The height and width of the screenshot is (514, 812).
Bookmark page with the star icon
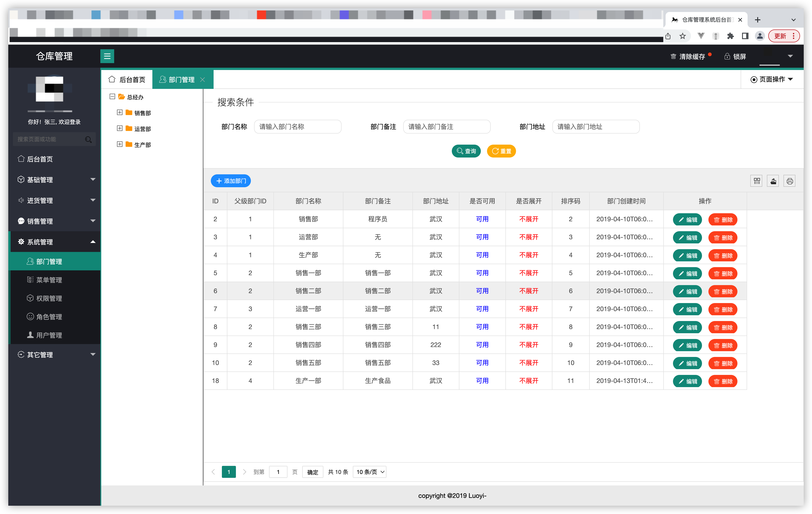point(683,36)
